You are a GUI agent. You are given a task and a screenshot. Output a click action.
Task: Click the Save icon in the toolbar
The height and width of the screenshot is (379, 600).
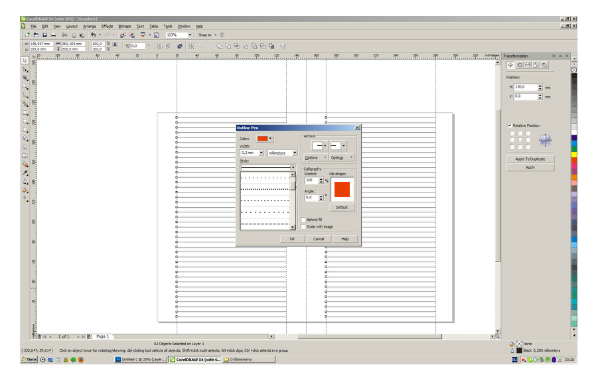pos(45,35)
